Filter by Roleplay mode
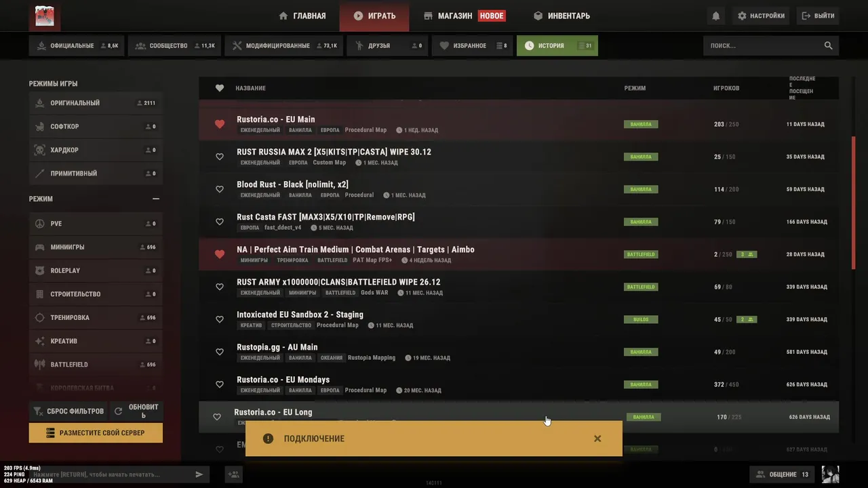The width and height of the screenshot is (868, 488). pos(96,270)
